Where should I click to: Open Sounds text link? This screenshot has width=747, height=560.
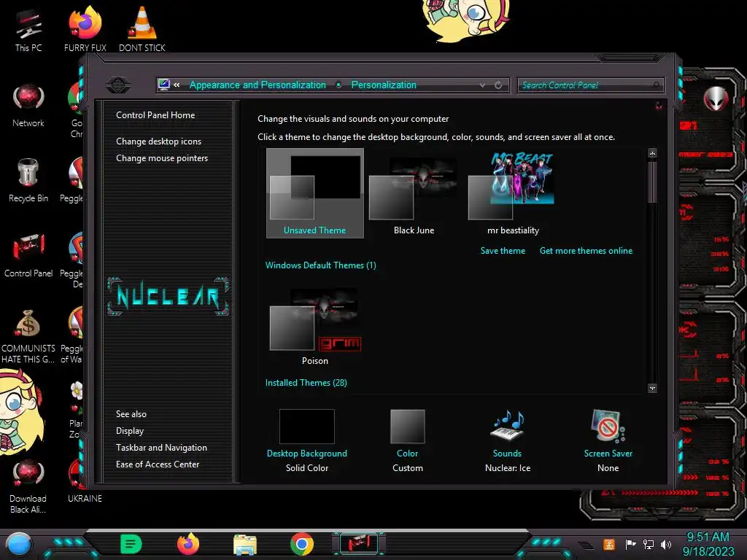(507, 454)
